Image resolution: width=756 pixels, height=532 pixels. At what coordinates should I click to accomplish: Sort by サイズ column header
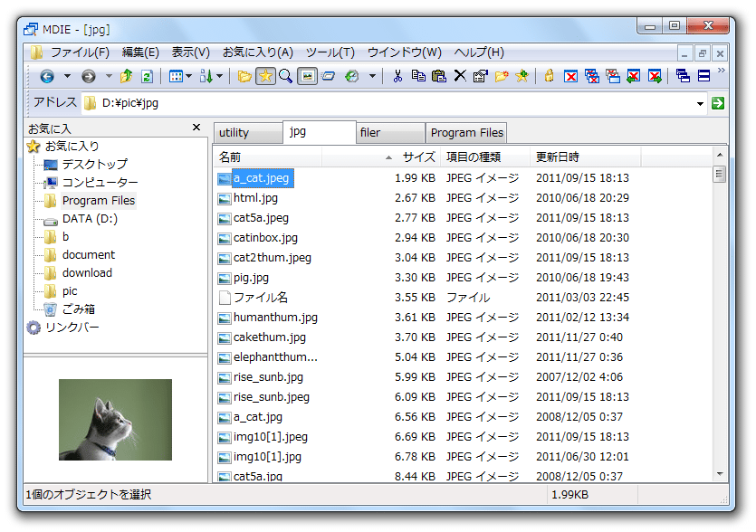click(381, 157)
